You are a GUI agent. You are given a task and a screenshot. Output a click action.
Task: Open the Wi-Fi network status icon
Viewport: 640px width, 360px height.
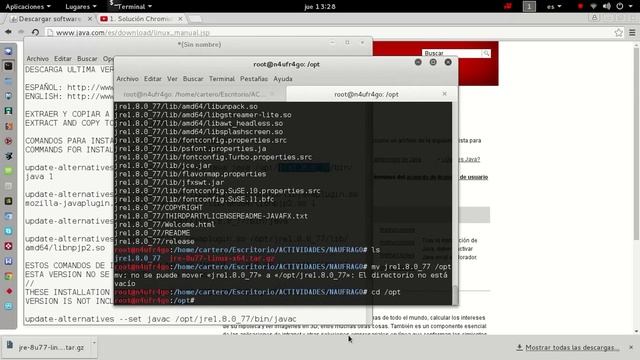pyautogui.click(x=593, y=7)
